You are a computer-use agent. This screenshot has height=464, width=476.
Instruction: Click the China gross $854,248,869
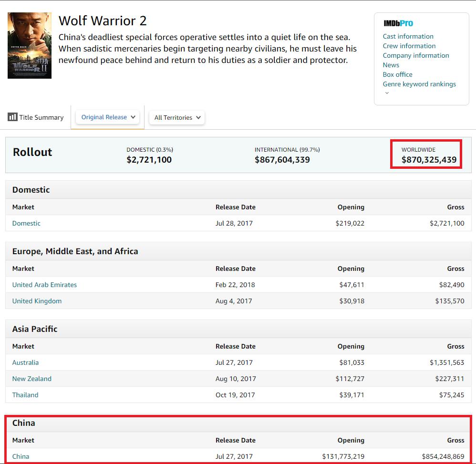[x=443, y=456]
